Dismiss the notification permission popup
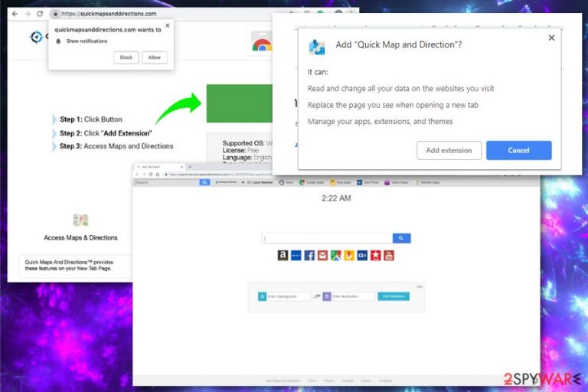The height and width of the screenshot is (392, 588). pos(168,25)
